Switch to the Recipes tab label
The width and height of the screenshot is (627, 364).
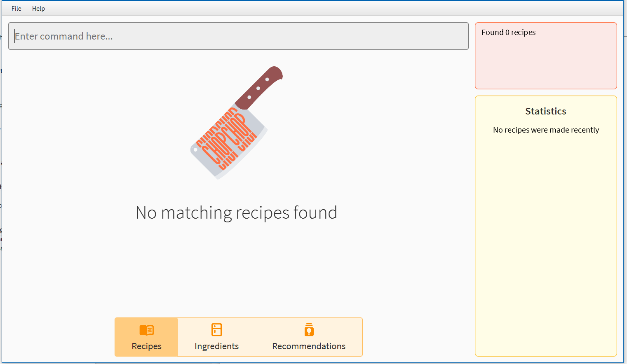coord(146,346)
